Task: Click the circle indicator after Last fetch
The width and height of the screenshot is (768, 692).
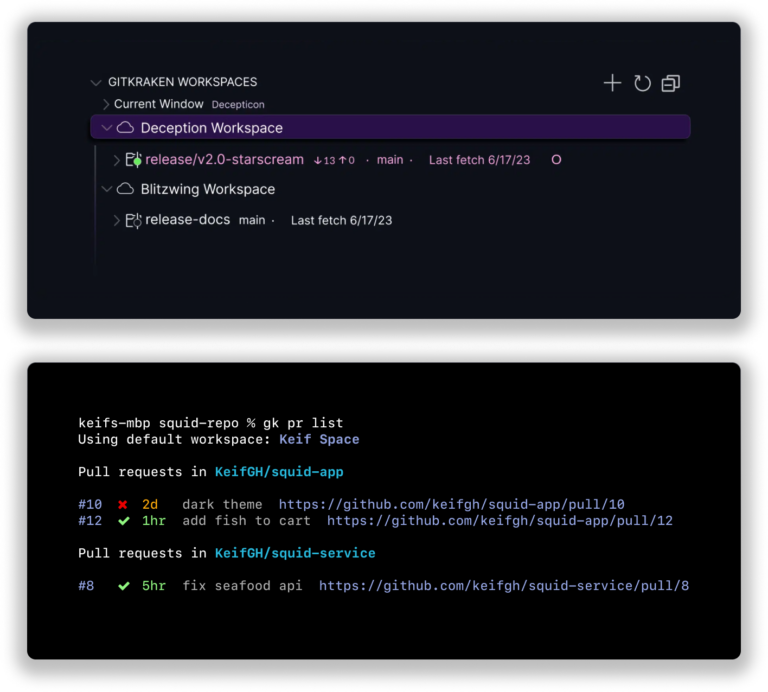Action: [556, 160]
